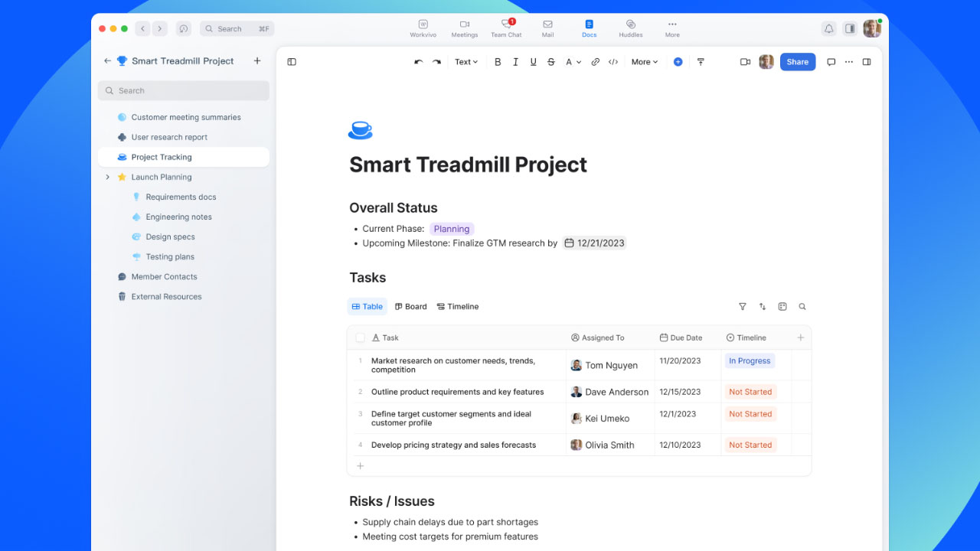Click the insert link icon

595,62
